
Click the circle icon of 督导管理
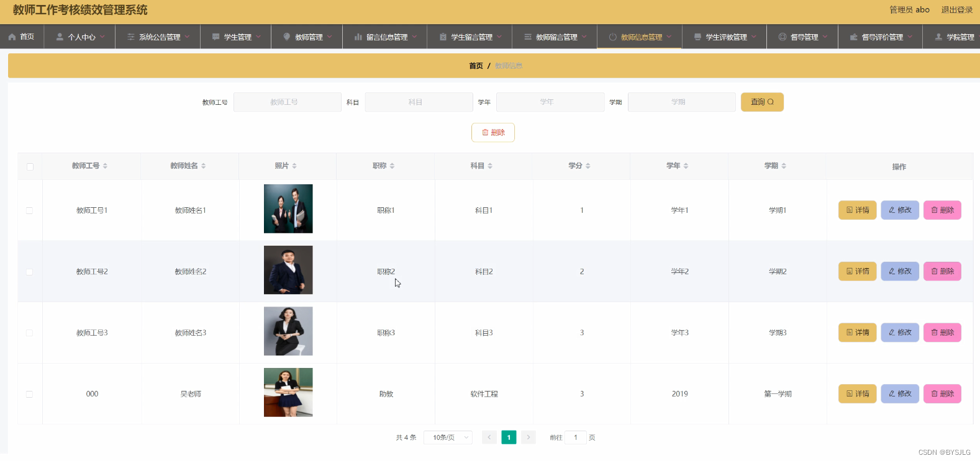783,37
